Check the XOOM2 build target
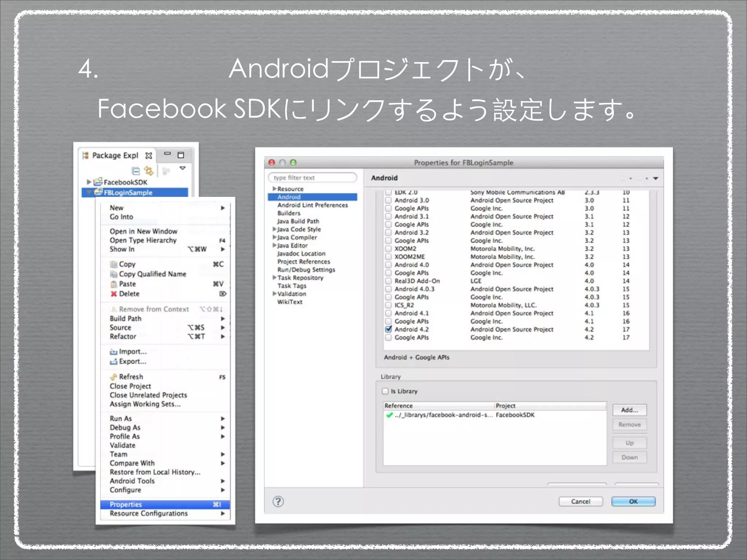The image size is (747, 560). (388, 249)
